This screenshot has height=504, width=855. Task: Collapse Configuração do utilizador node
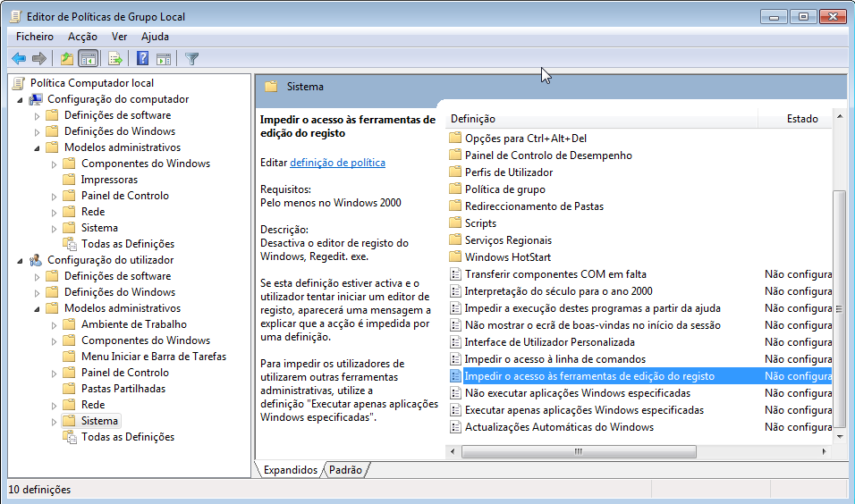(21, 260)
